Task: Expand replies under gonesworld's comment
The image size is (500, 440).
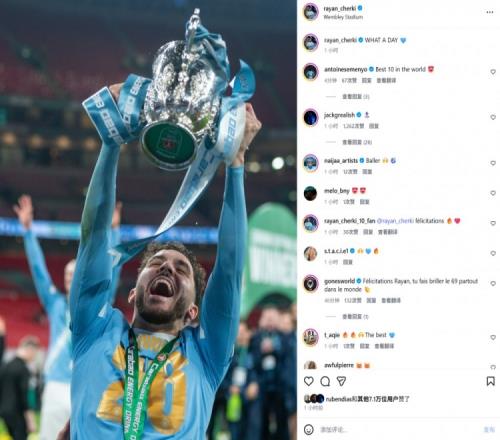Action: tap(355, 316)
